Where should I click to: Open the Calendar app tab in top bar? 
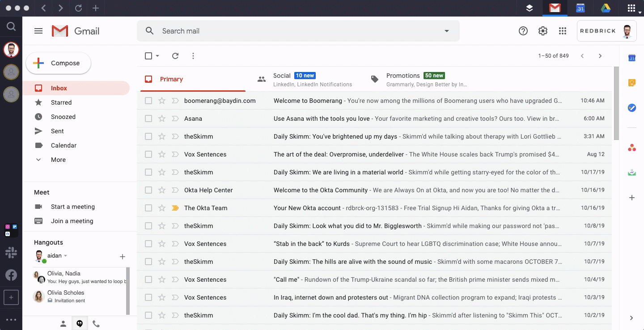(580, 8)
